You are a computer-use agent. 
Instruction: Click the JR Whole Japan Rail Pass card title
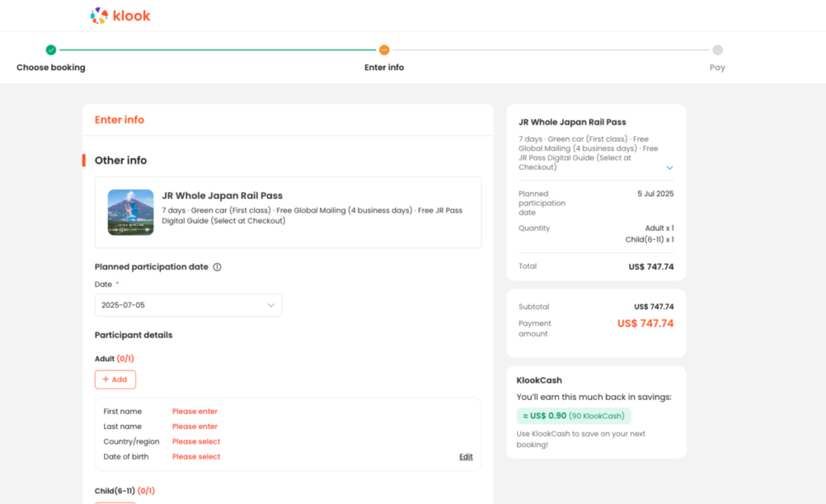click(x=223, y=195)
